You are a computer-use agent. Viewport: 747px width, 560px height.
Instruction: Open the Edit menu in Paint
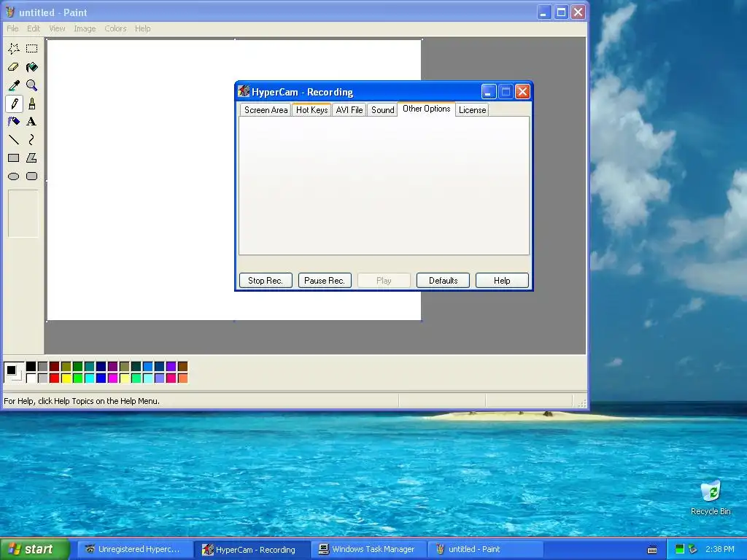[34, 28]
